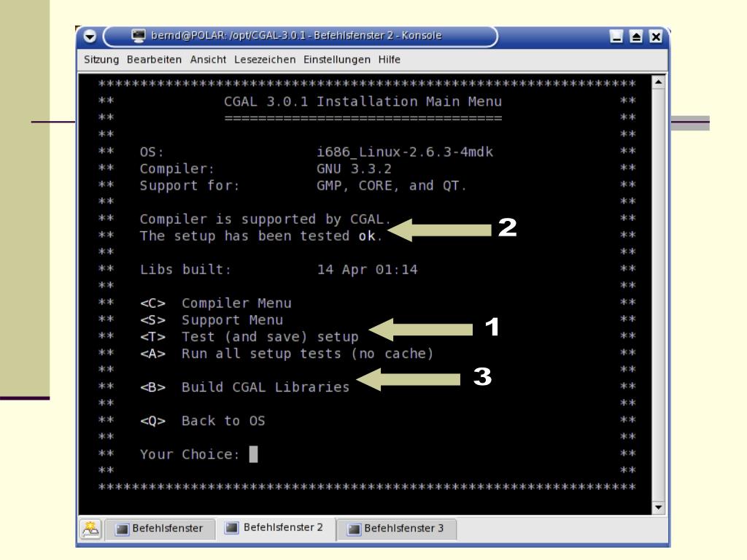Click the '<A> Run all setup tests' line
The image size is (747, 560).
point(286,354)
